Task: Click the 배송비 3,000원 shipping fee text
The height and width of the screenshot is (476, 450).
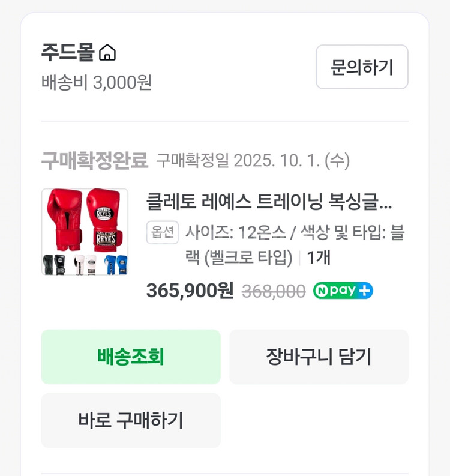Action: pos(96,82)
